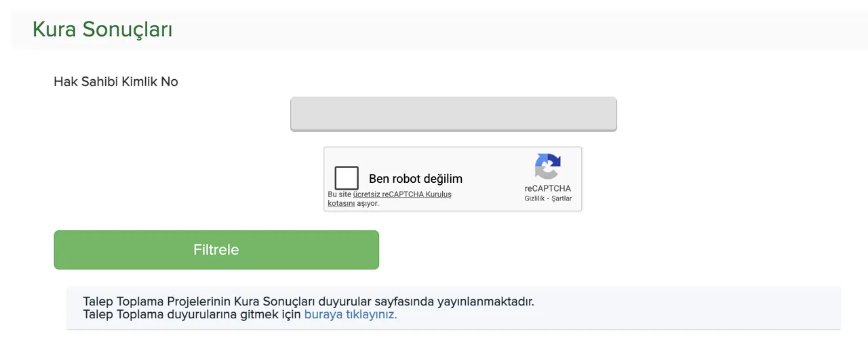Click 'Talep Toplama duyurularına gitmek için' text
This screenshot has height=340, width=868.
191,314
